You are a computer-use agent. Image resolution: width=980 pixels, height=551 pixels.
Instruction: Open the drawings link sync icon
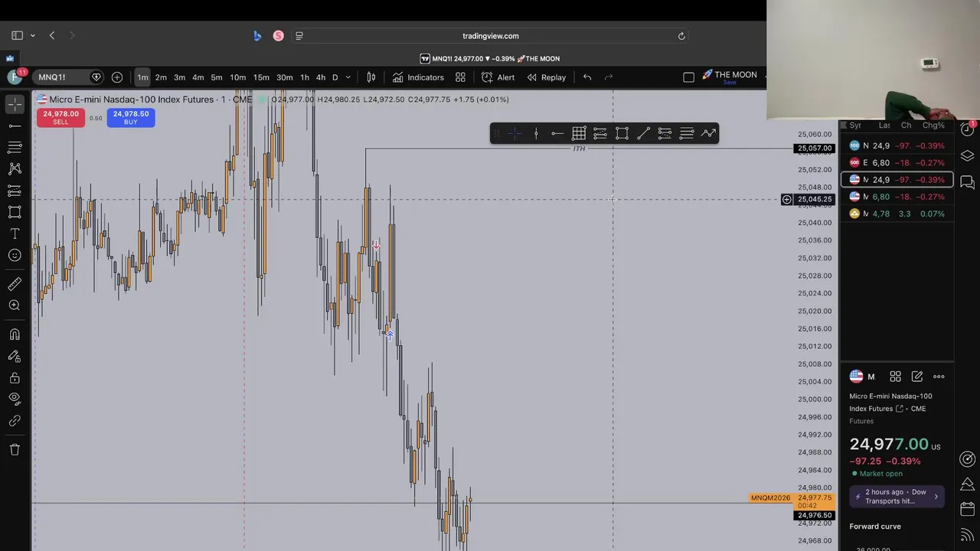click(15, 421)
